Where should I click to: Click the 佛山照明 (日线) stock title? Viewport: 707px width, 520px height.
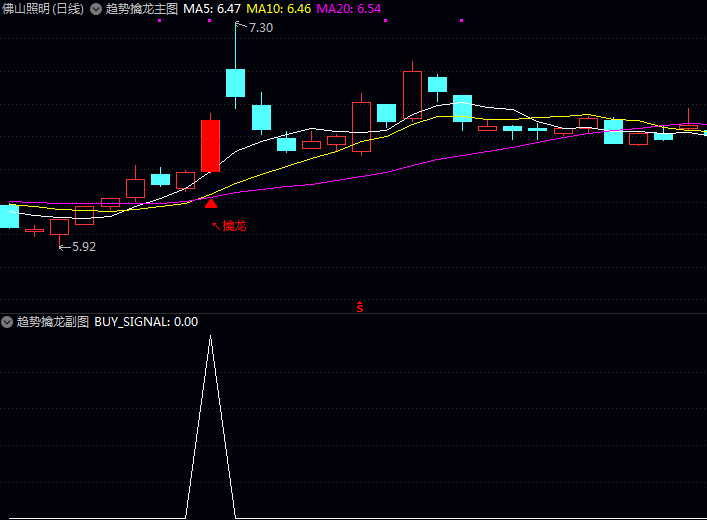43,9
